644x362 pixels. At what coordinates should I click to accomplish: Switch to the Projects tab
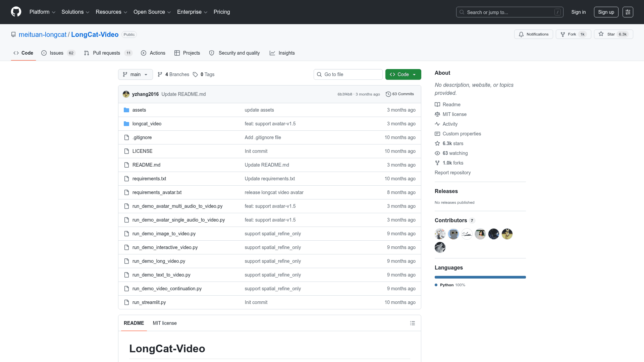click(x=187, y=53)
